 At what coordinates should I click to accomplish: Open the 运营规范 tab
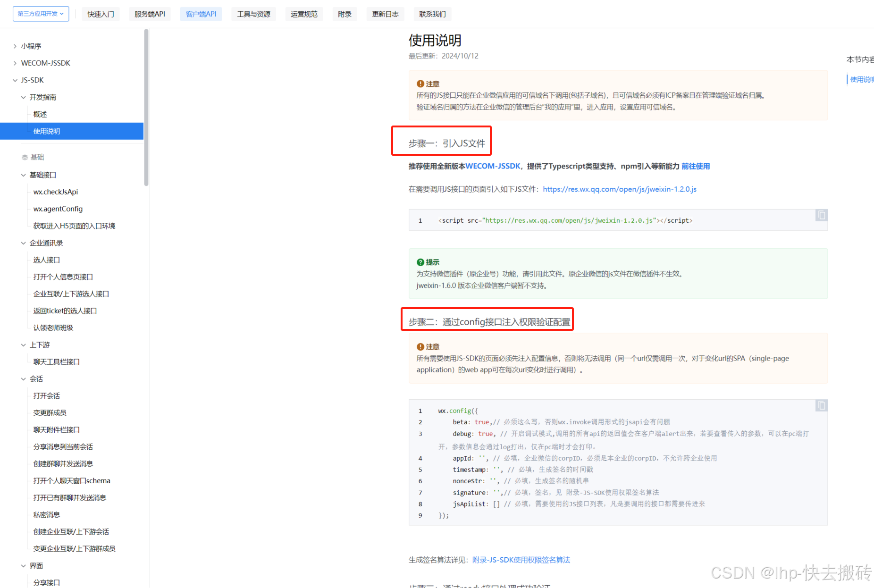tap(304, 14)
